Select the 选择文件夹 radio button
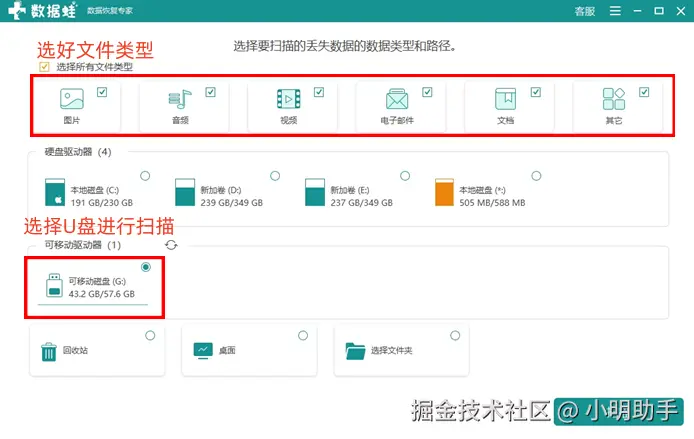The height and width of the screenshot is (439, 694). [455, 335]
